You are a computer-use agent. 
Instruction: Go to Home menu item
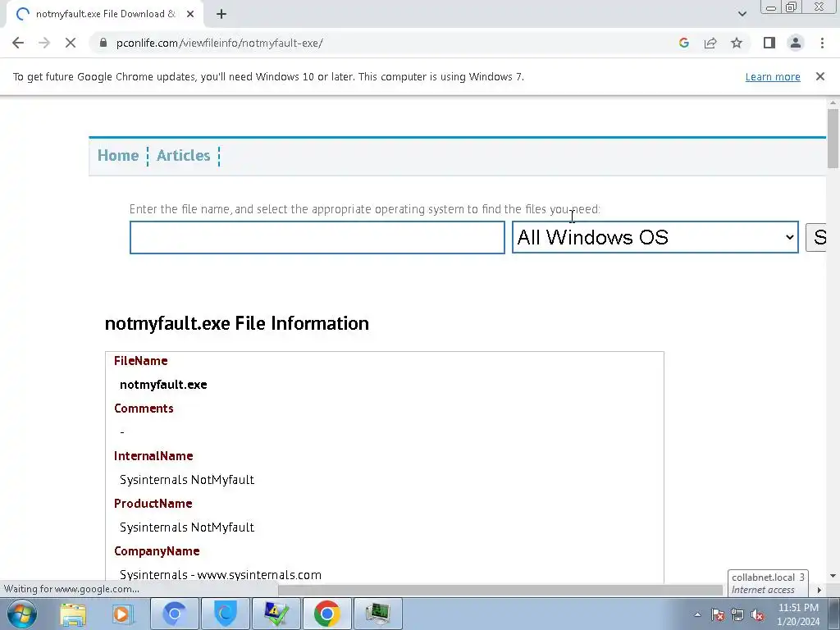tap(118, 155)
